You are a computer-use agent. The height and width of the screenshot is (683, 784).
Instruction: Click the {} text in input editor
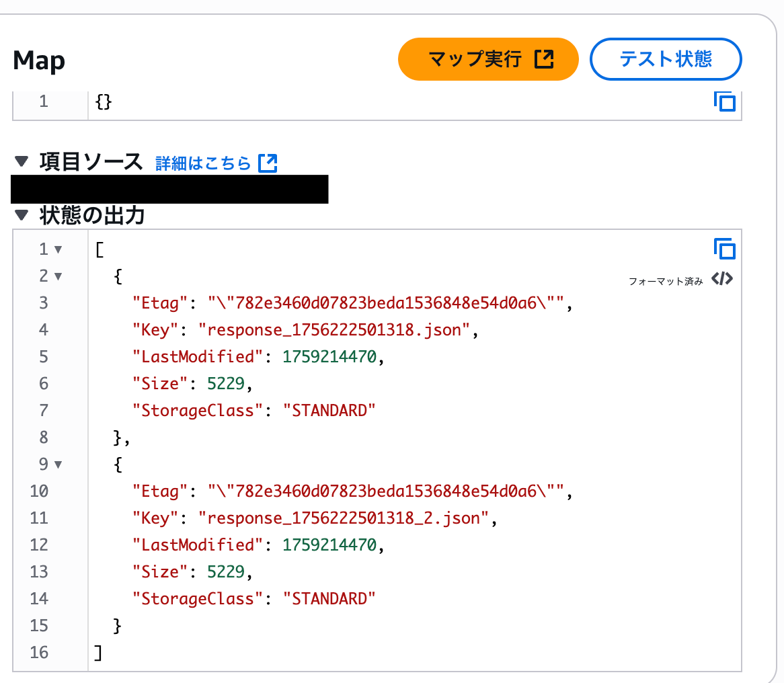tap(104, 102)
